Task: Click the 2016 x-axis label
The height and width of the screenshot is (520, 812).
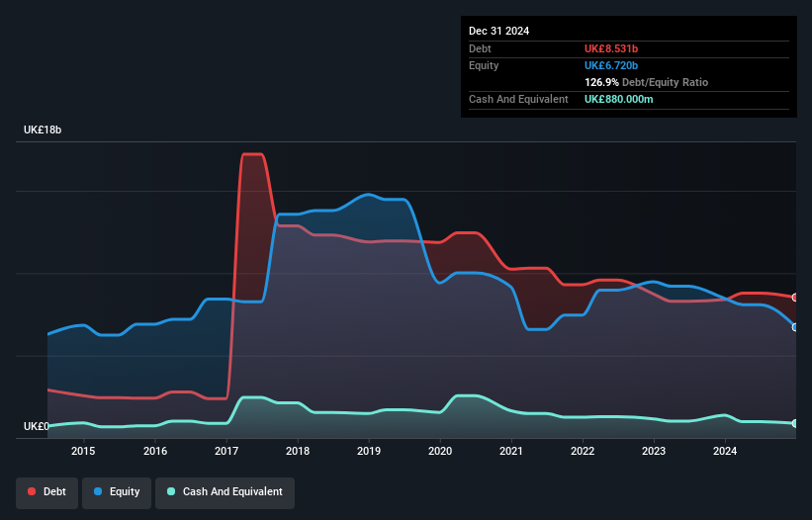Action: click(x=155, y=451)
